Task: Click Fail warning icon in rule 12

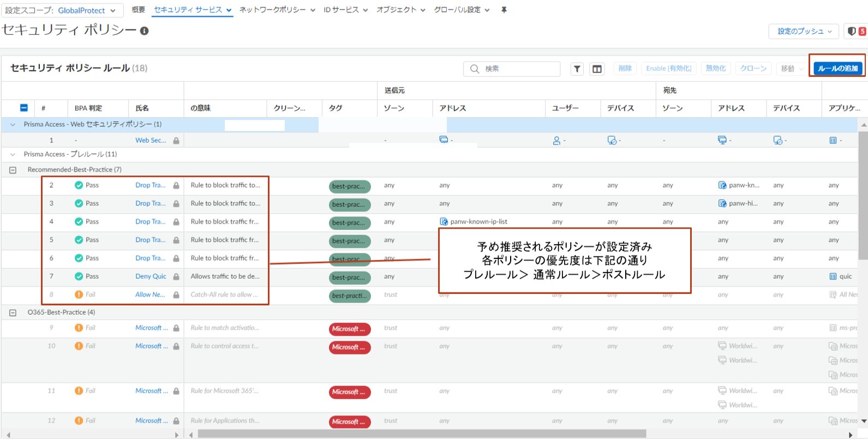Action: pos(79,420)
